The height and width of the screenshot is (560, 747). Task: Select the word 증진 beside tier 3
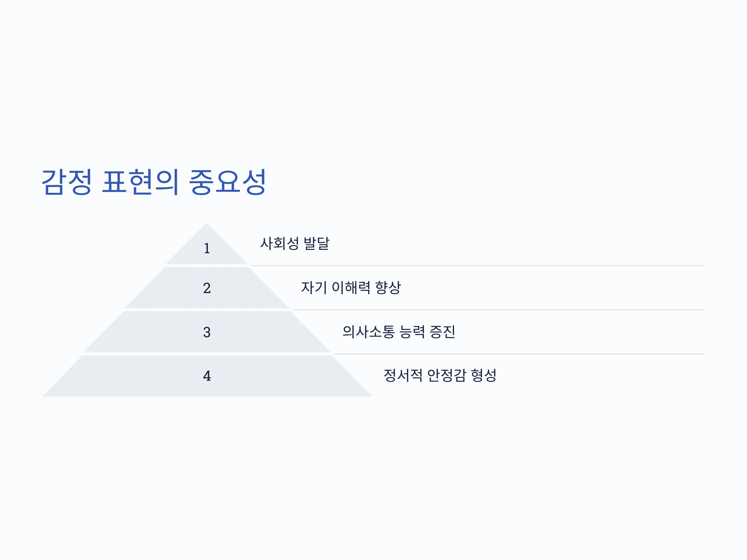click(x=442, y=332)
